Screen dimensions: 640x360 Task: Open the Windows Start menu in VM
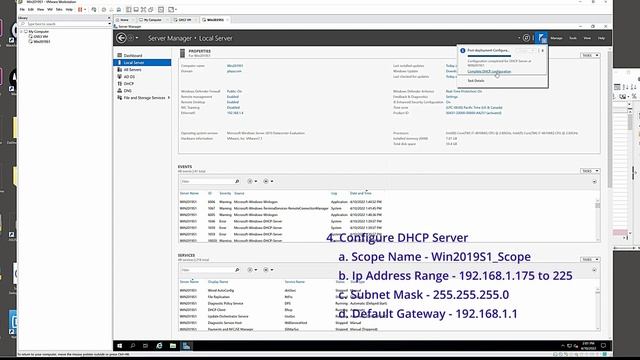120,346
